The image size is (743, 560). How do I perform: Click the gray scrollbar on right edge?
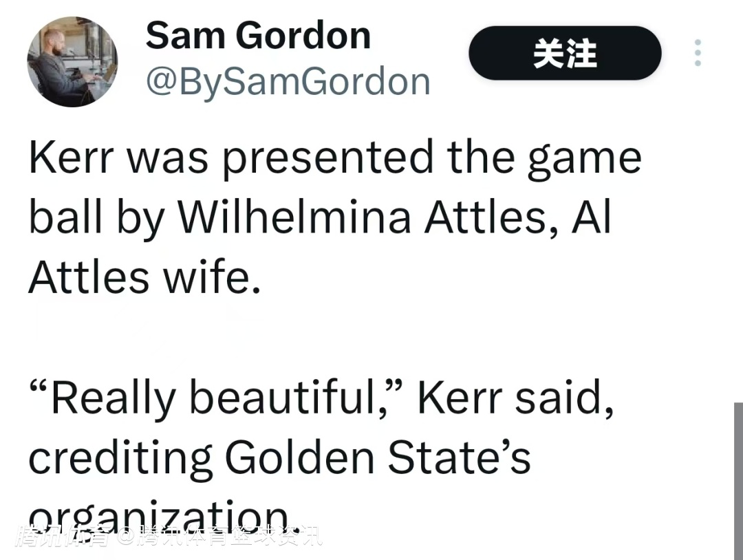pos(737,480)
